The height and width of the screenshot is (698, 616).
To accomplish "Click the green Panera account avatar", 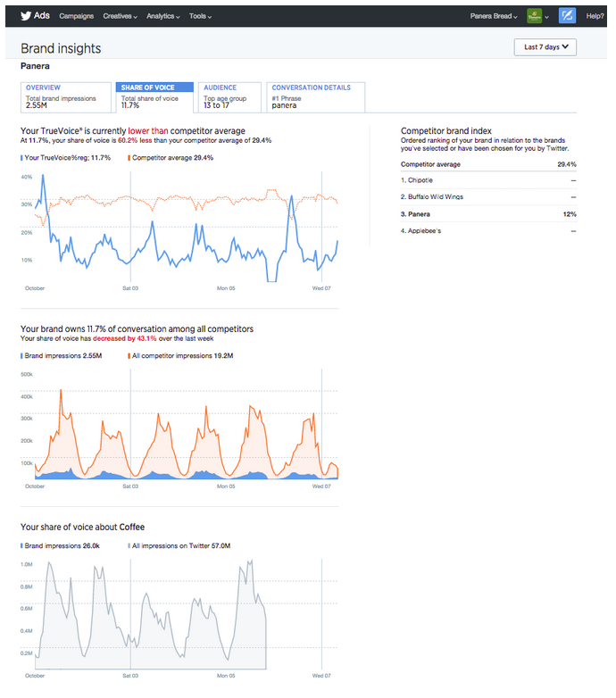I will click(535, 15).
